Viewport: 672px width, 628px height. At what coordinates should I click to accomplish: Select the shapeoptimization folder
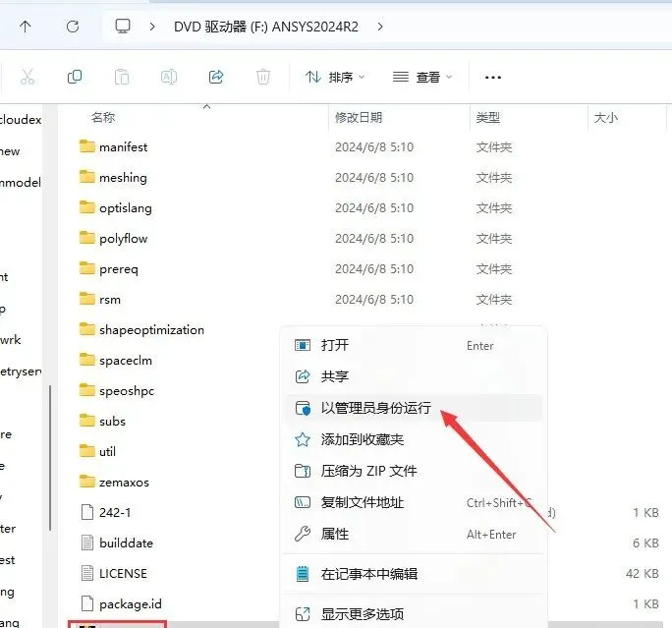[141, 329]
